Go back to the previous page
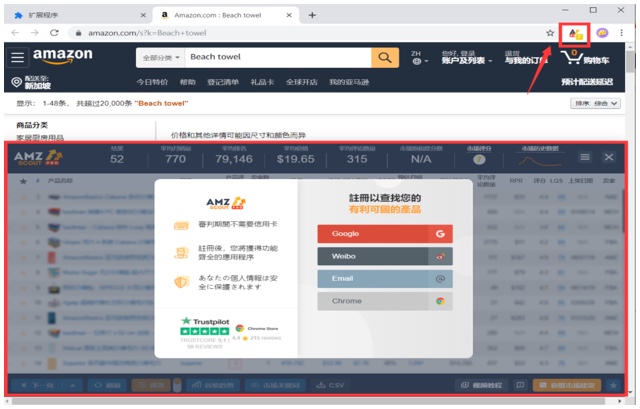 16,33
